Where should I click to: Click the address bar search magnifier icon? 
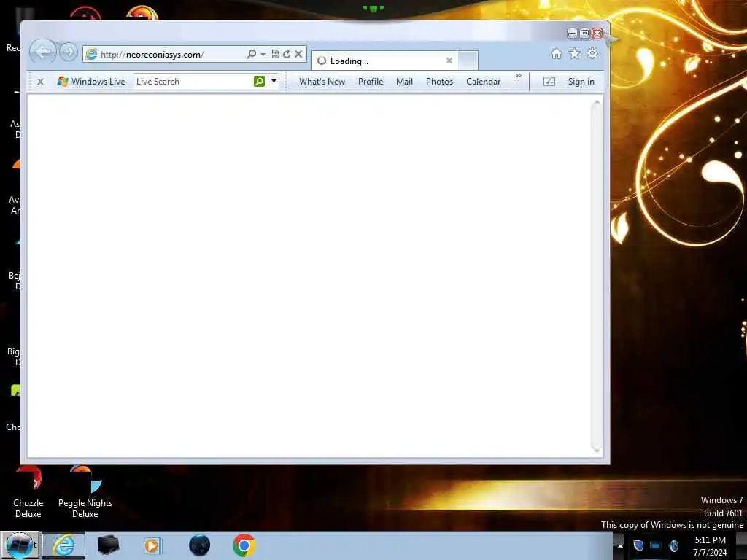(x=251, y=54)
